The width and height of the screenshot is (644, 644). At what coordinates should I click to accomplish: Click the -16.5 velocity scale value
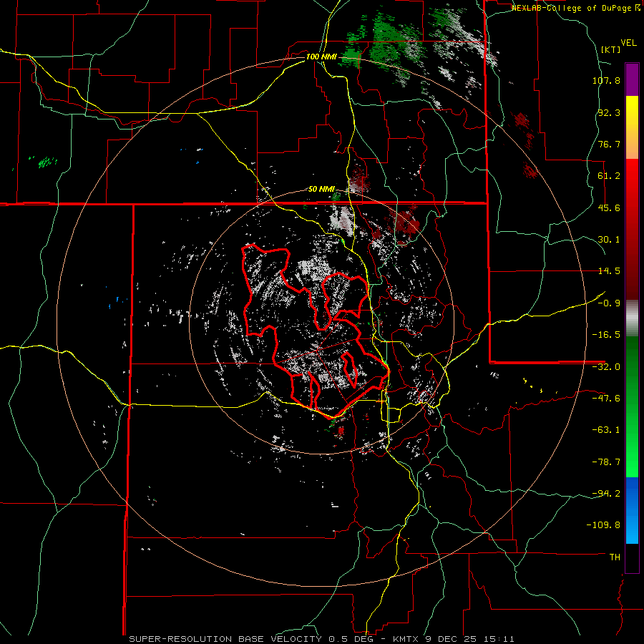[606, 335]
